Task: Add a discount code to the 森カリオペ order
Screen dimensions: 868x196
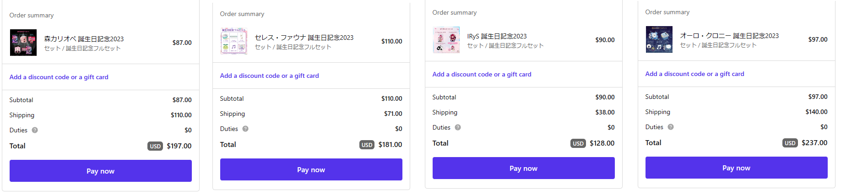Action: click(x=59, y=77)
